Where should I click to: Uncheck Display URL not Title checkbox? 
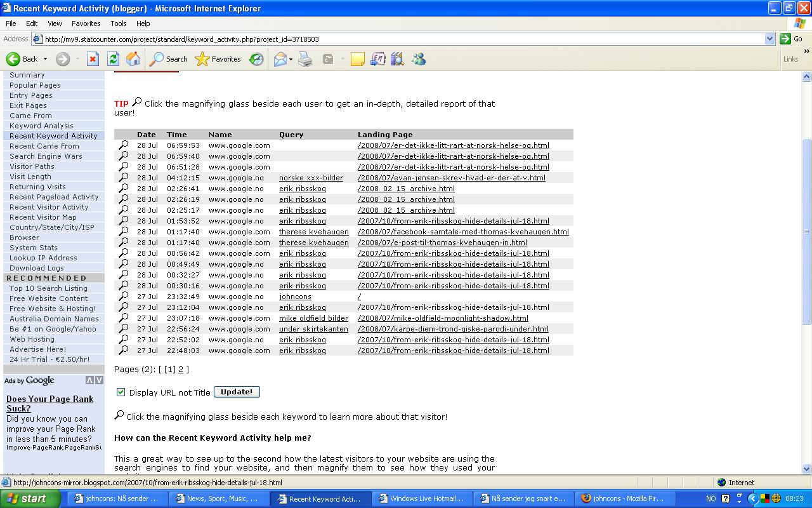[121, 392]
